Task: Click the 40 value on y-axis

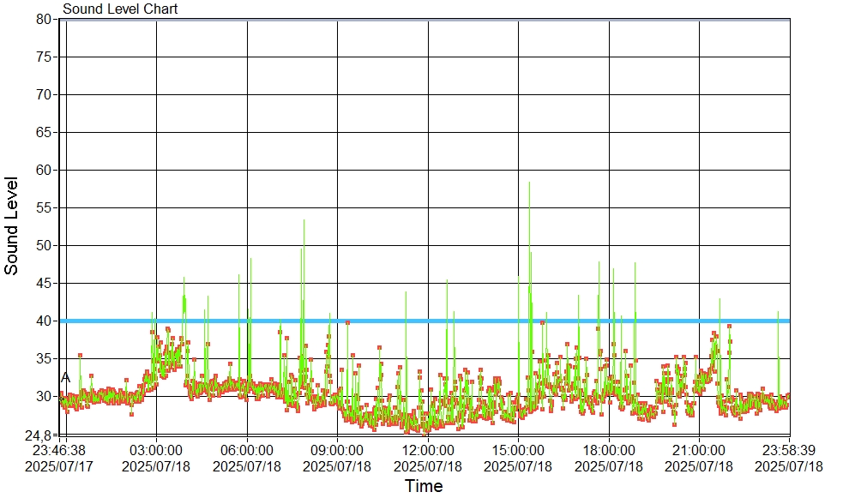Action: pyautogui.click(x=45, y=321)
